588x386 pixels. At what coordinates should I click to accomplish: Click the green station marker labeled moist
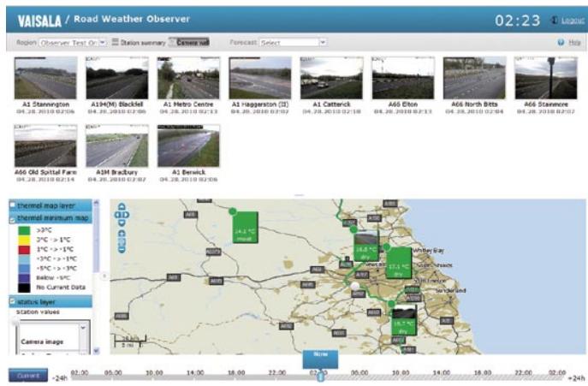coord(245,229)
